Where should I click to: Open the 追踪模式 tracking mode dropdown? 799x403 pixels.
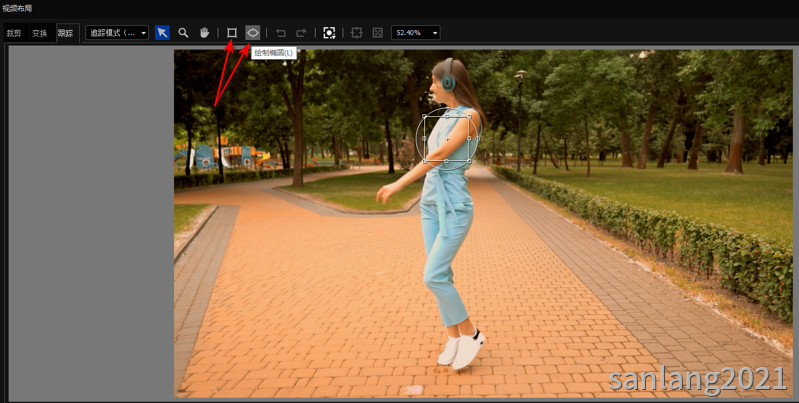pos(117,33)
